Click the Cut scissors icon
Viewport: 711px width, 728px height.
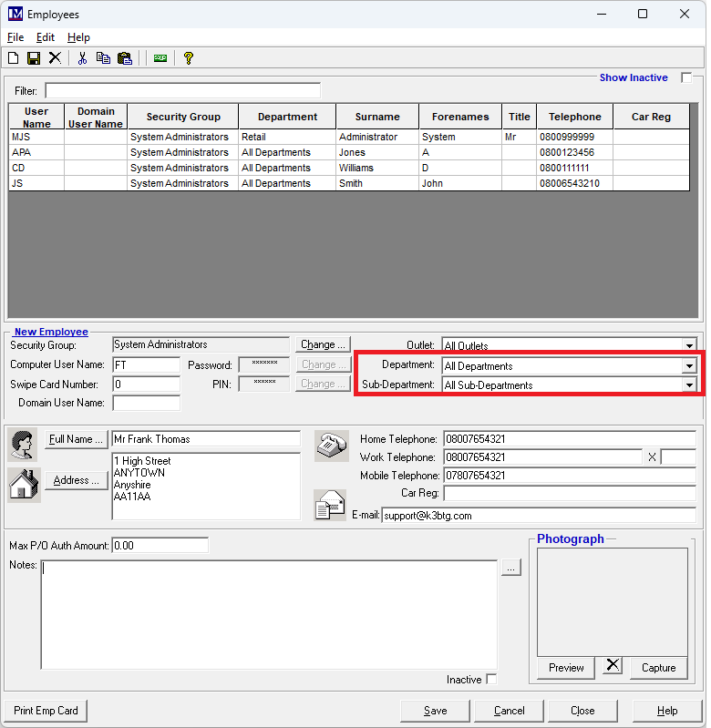82,58
